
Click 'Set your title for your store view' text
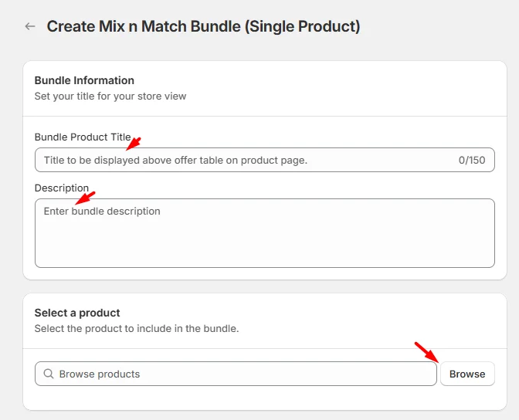(x=110, y=97)
